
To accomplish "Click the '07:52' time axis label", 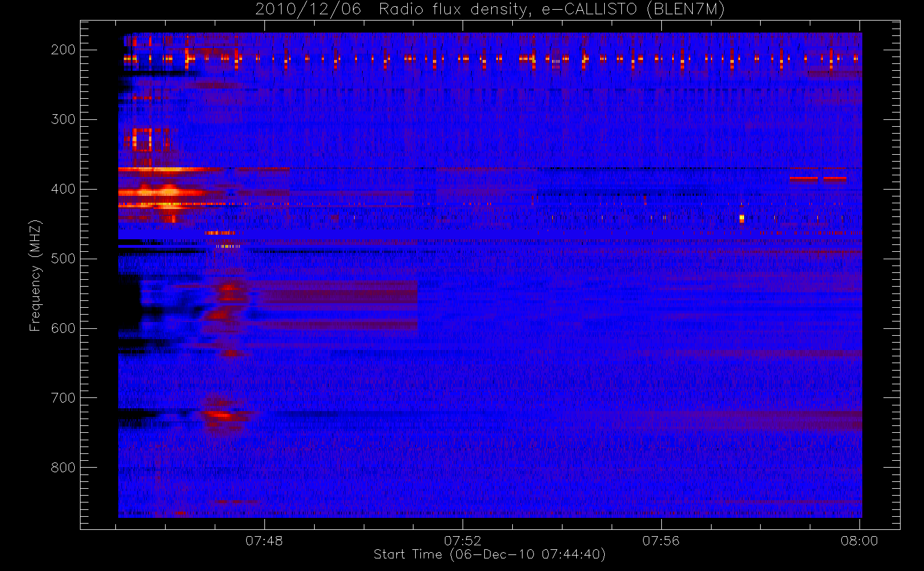I will coord(463,541).
